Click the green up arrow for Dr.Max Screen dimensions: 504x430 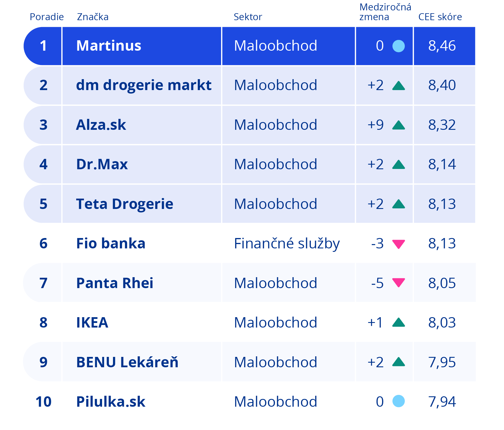pos(398,165)
